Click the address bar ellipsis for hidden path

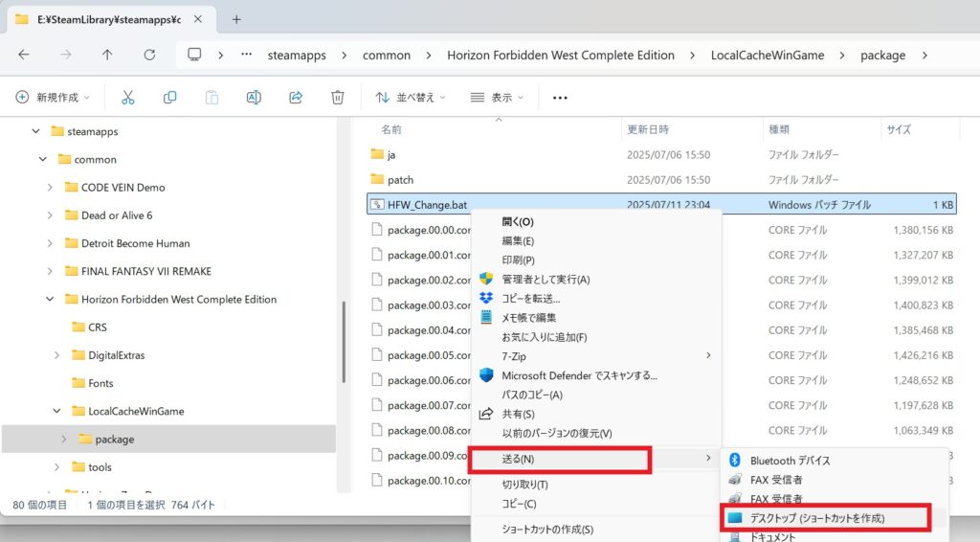click(x=247, y=55)
